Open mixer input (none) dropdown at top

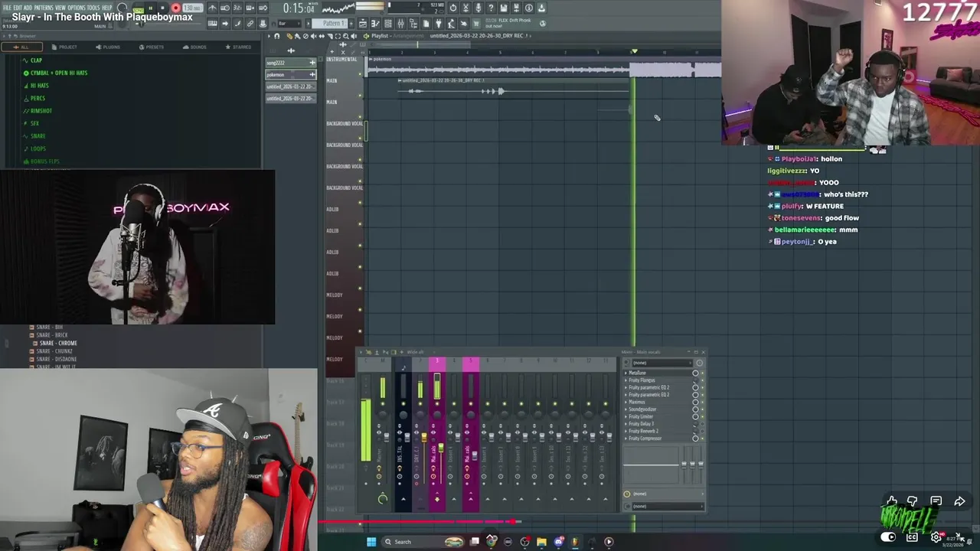point(663,363)
